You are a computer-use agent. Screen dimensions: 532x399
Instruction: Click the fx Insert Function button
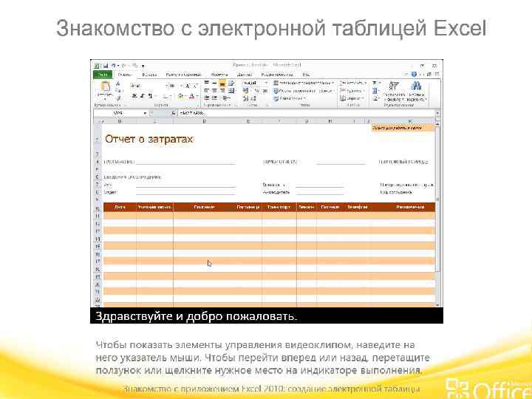tap(174, 112)
